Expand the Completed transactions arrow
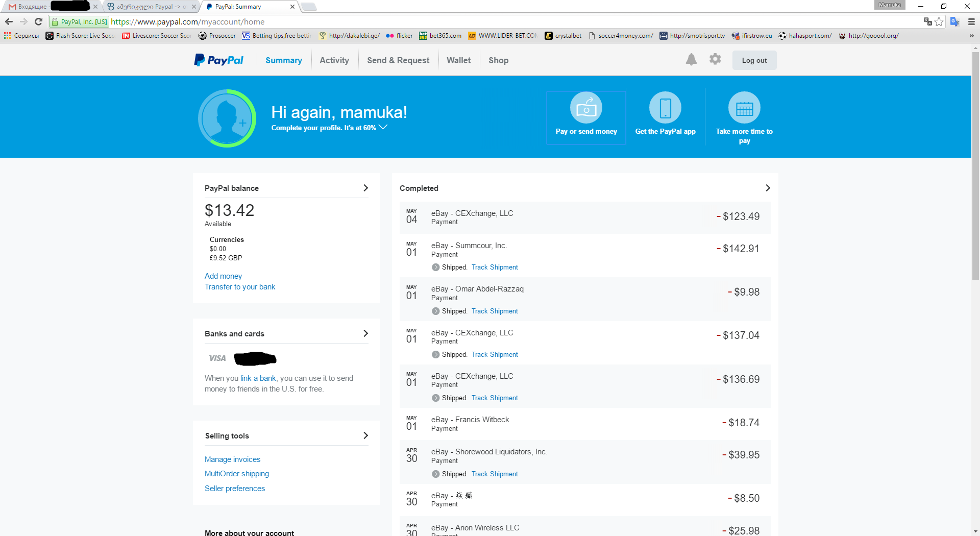Image resolution: width=980 pixels, height=536 pixels. coord(768,188)
